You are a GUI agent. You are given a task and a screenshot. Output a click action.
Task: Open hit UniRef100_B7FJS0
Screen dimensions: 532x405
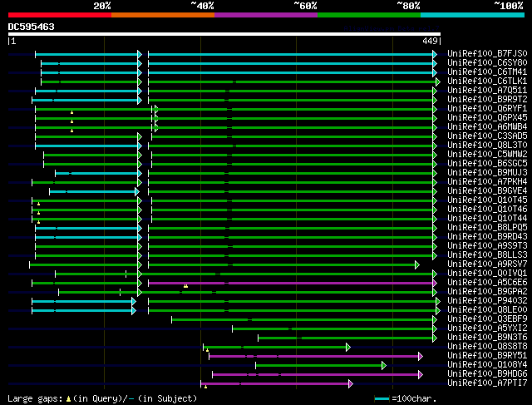(x=487, y=53)
